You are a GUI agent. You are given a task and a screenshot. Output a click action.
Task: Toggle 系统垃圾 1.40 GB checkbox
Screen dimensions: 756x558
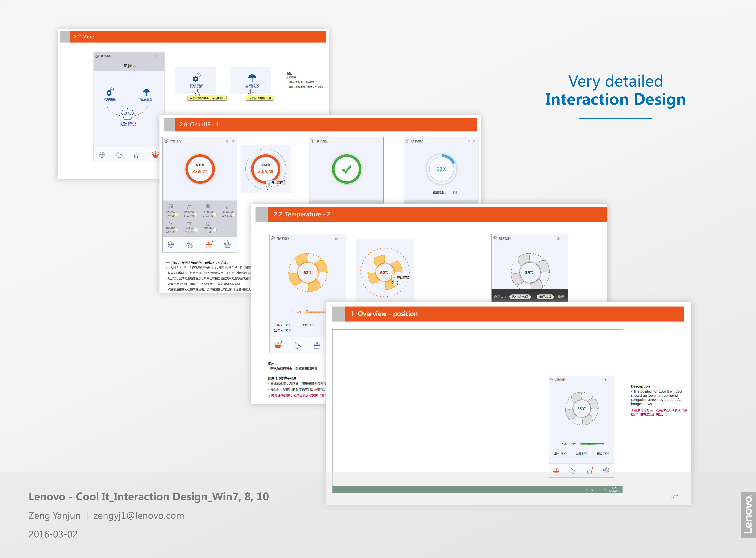pyautogui.click(x=176, y=214)
